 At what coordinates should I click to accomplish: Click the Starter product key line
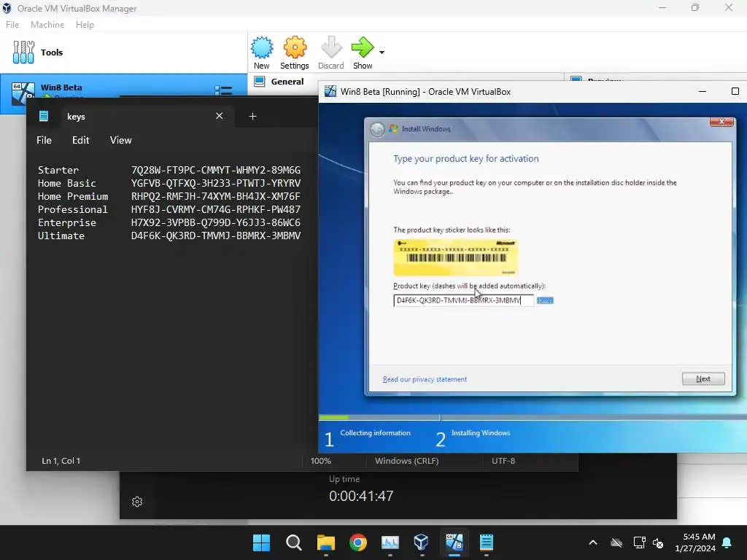[x=169, y=170]
